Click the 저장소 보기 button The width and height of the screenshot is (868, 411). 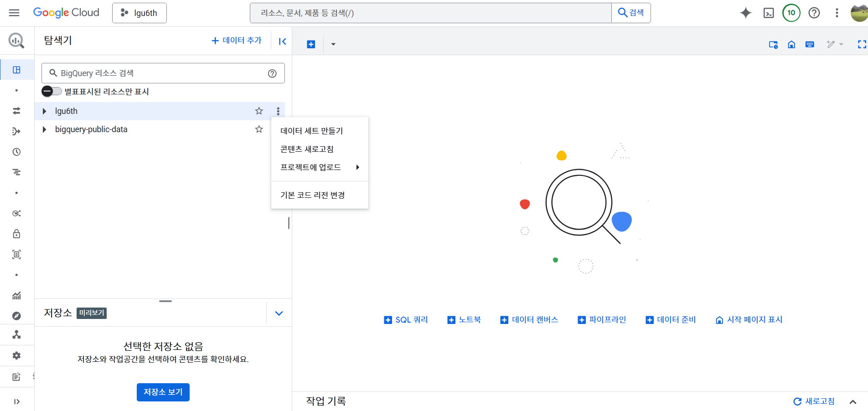coord(163,392)
